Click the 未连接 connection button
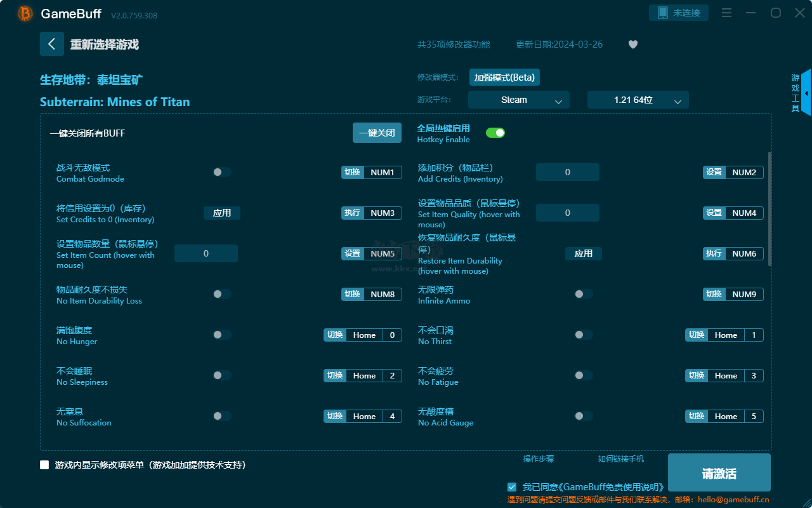Viewport: 812px width, 508px height. pos(679,13)
